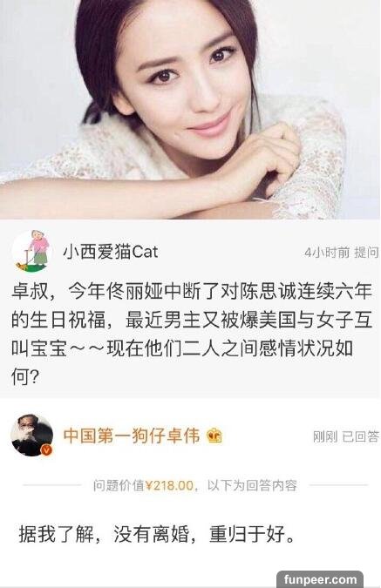This screenshot has width=381, height=588.
Task: Click the ¥218.00 question price
Action: pos(169,485)
